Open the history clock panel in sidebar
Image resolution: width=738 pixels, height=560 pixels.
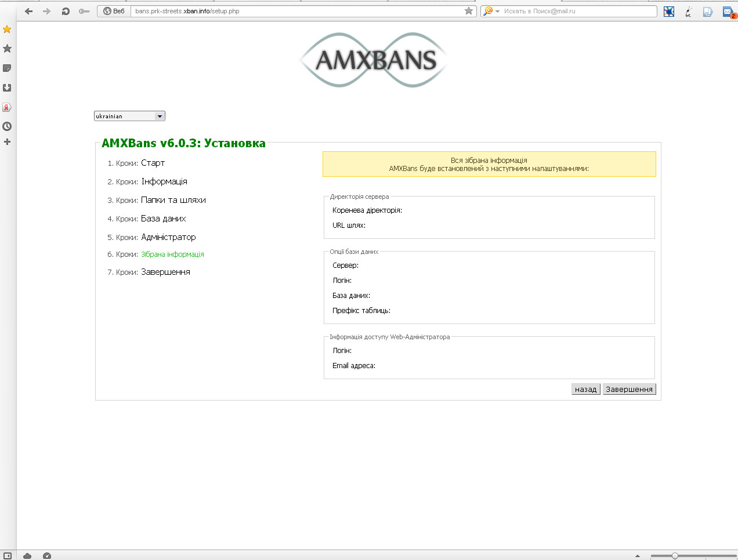pyautogui.click(x=7, y=126)
